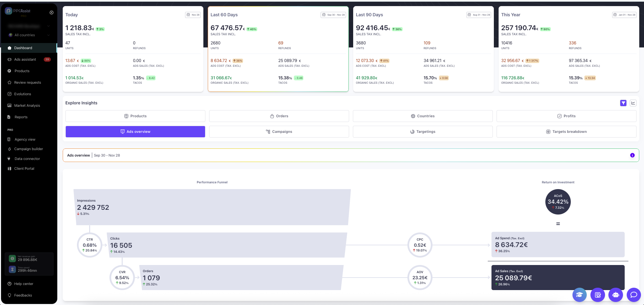Click the purple filter funnel icon
This screenshot has width=644, height=305.
click(623, 103)
